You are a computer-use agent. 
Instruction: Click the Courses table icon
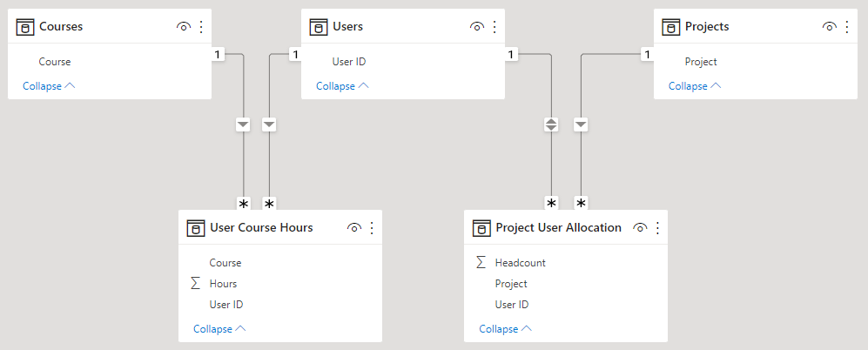[x=25, y=27]
